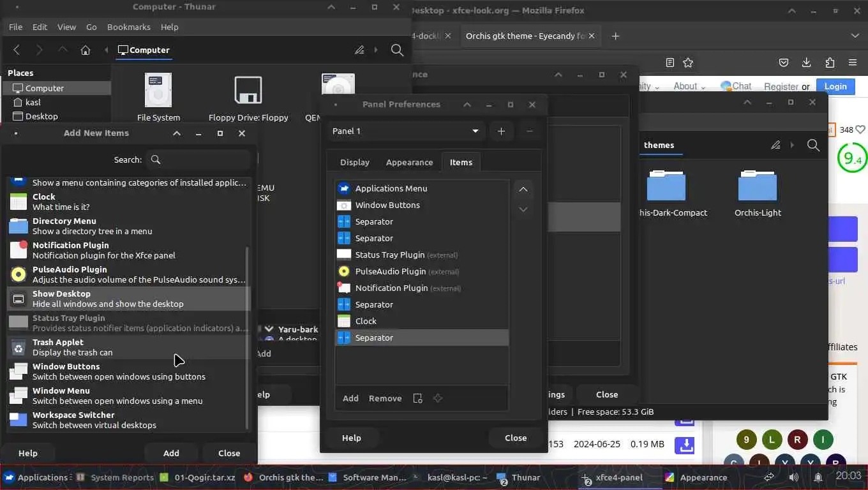Open the Thunar Go menu

point(91,27)
